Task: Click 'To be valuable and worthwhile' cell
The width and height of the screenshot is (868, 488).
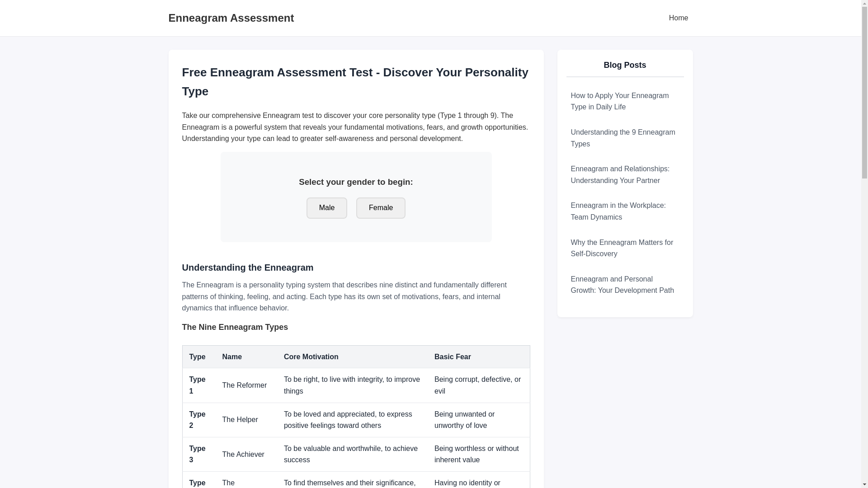Action: click(x=352, y=454)
